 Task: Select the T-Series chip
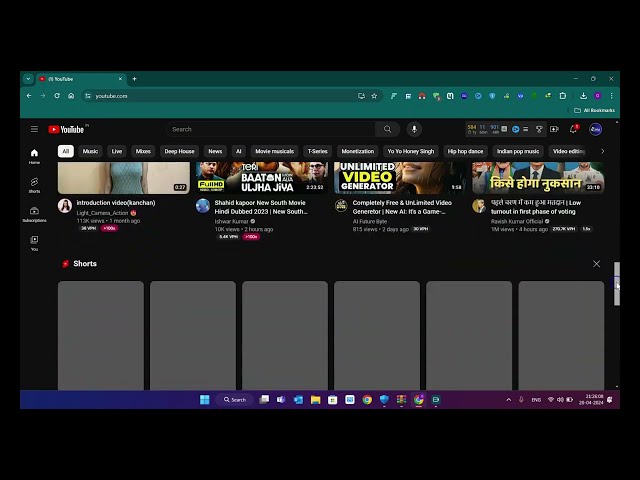click(318, 151)
